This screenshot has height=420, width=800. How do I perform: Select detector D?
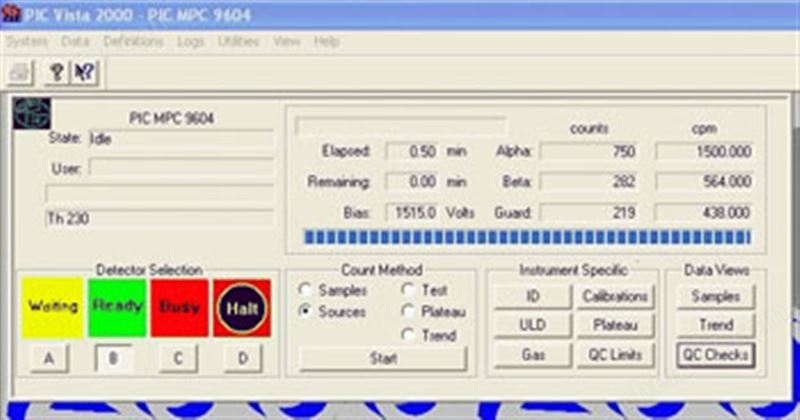point(243,358)
